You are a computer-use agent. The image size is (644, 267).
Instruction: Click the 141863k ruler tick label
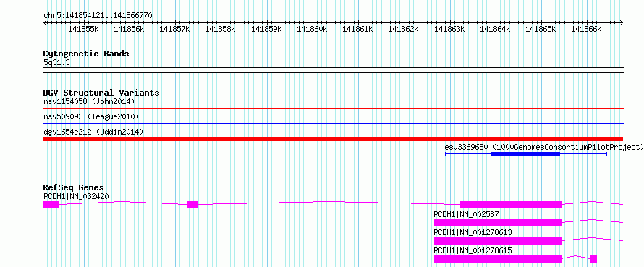pyautogui.click(x=450, y=29)
